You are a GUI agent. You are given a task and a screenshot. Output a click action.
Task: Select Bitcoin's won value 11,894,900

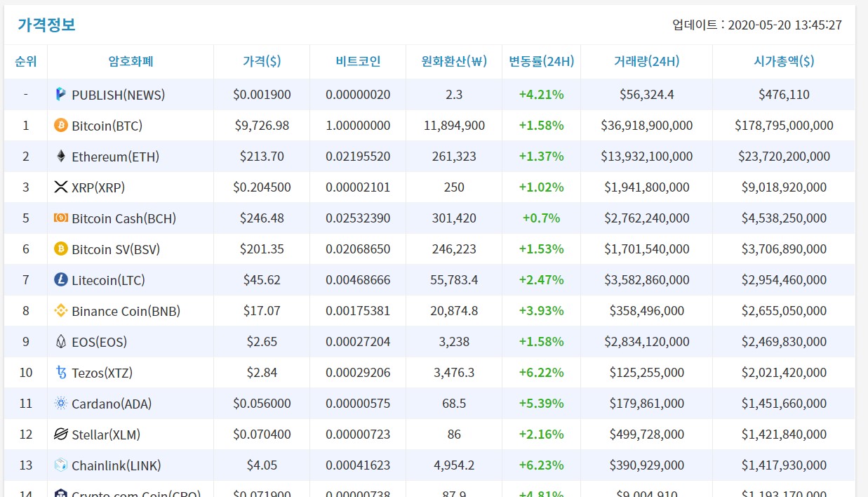(x=454, y=126)
